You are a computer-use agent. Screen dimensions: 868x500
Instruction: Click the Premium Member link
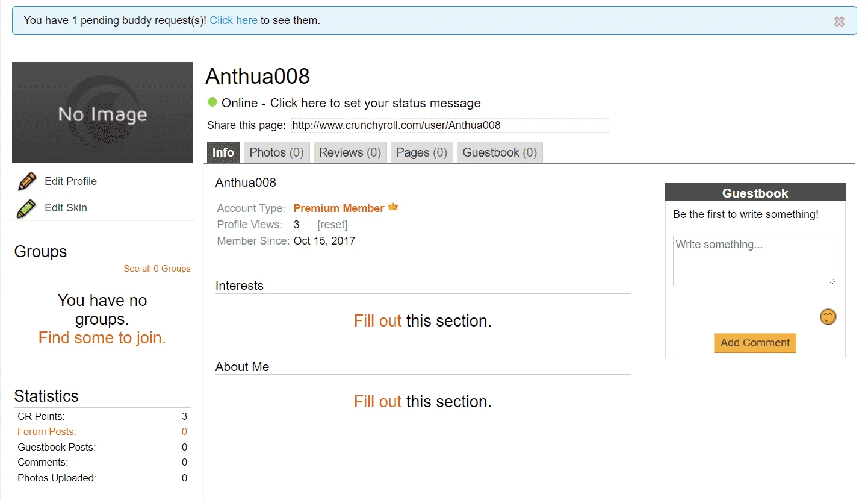click(x=339, y=208)
